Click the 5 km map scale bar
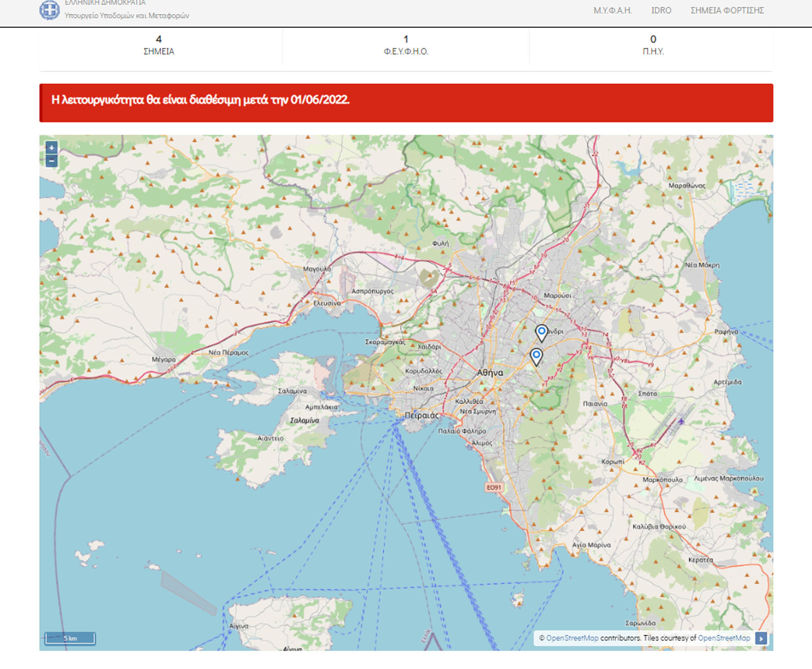 pyautogui.click(x=70, y=638)
